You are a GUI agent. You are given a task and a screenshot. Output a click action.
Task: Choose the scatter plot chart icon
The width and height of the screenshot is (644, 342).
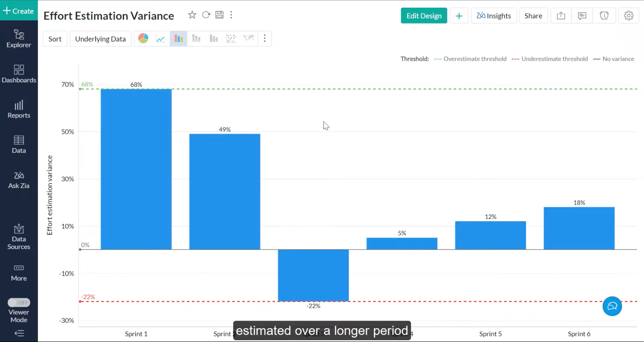tap(231, 38)
